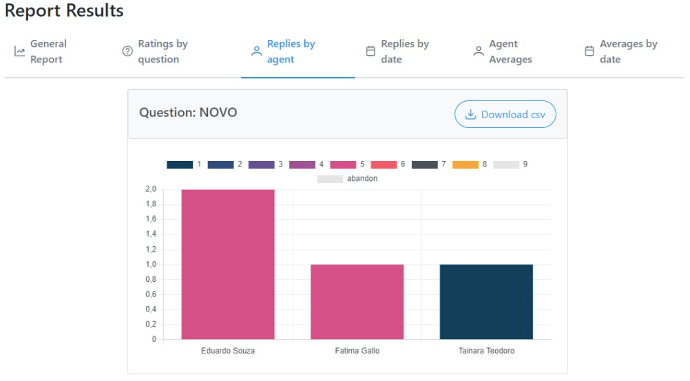Toggle the abandon legend entry
The image size is (690, 381).
coord(347,179)
